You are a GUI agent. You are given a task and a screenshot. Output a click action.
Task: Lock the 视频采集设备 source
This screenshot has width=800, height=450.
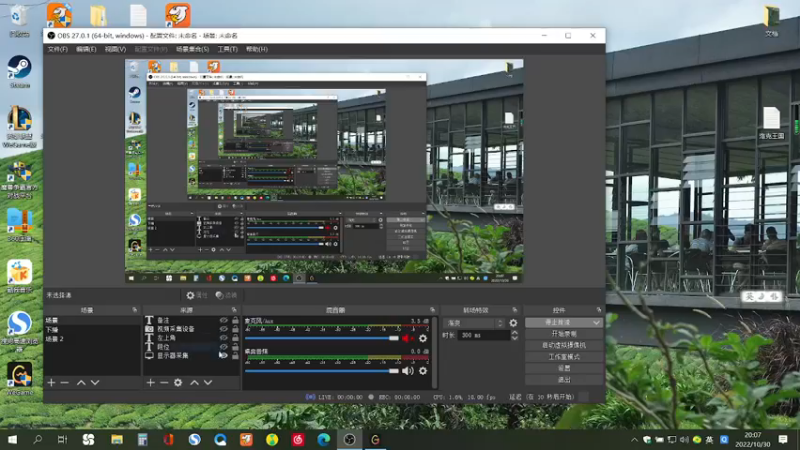(235, 329)
